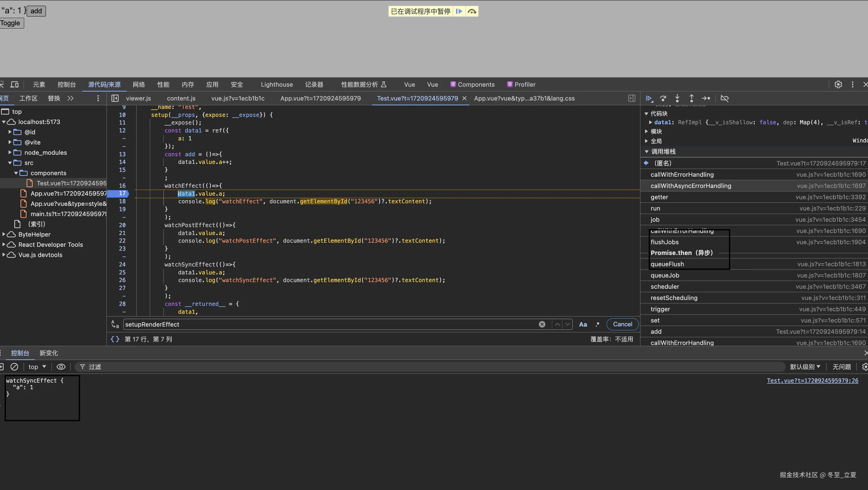Cancel the search bar
Screen dimensions: 868x490
tap(622, 325)
